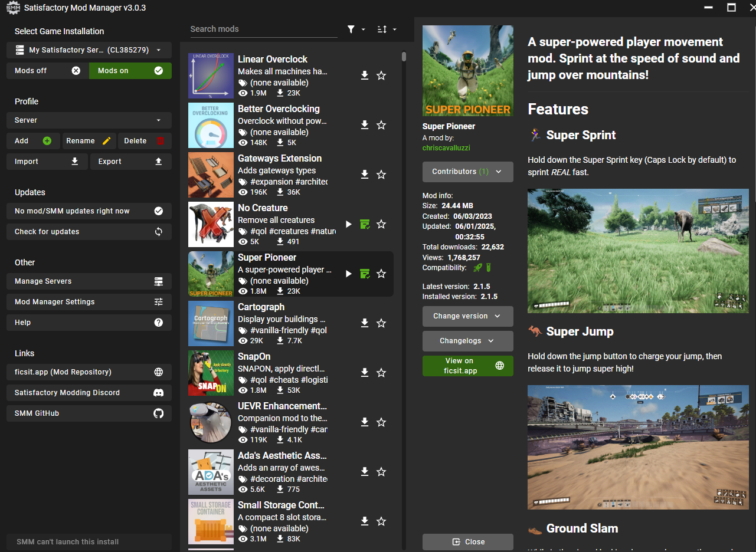Screen dimensions: 756x552
Task: Open the Super Sprint screenshot
Action: coord(638,251)
